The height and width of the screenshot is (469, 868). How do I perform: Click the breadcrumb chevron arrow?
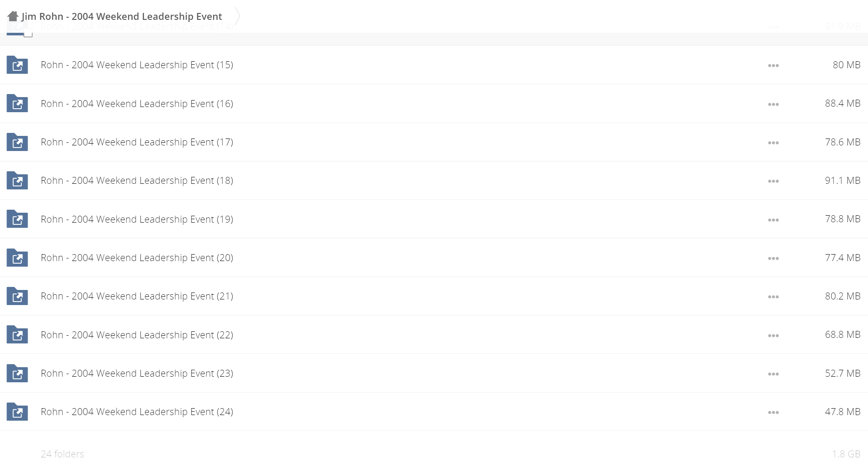click(x=237, y=16)
